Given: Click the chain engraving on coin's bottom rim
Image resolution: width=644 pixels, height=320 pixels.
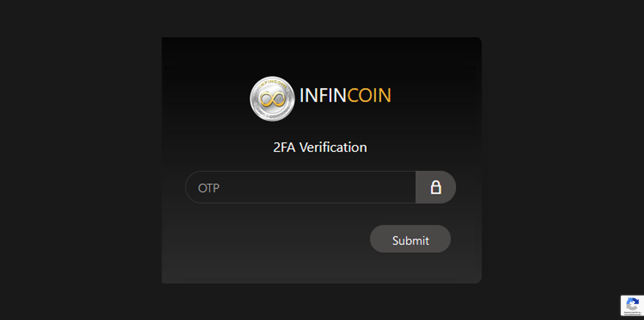Looking at the screenshot, I should pos(273,117).
